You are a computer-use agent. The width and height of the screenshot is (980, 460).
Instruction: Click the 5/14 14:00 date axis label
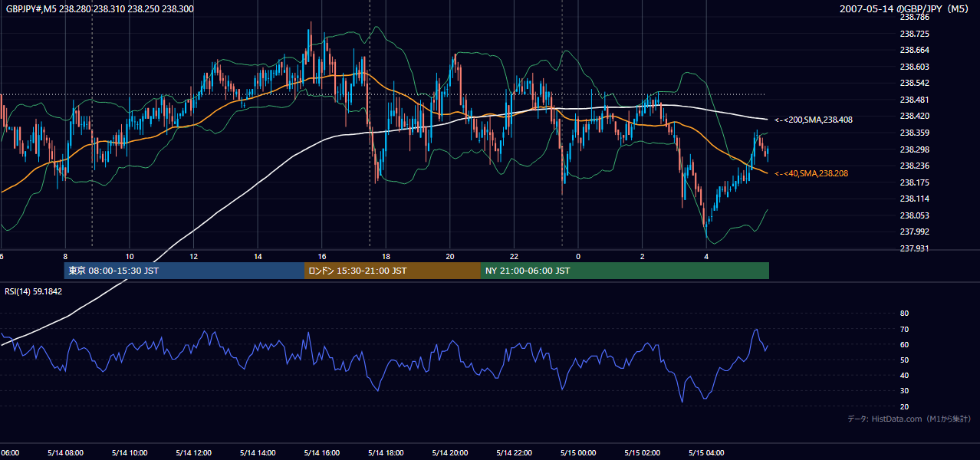(258, 452)
